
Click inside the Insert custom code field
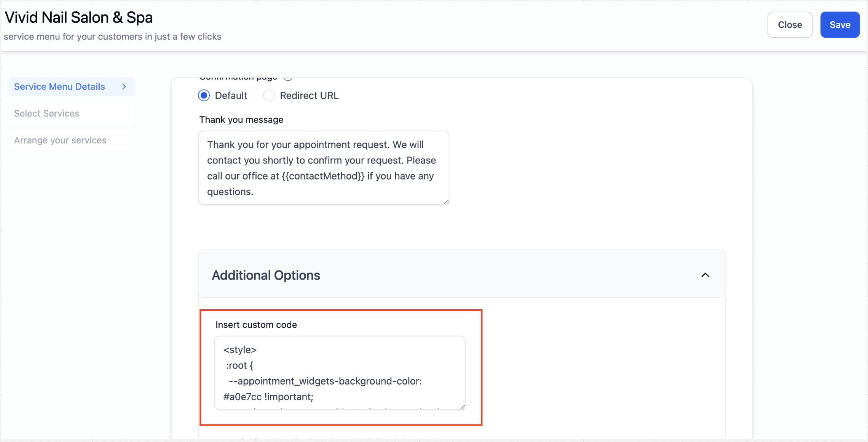coord(340,373)
